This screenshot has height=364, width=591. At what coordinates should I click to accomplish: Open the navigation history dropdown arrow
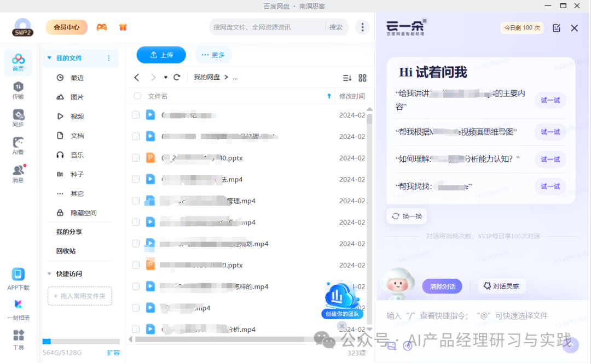pos(165,78)
